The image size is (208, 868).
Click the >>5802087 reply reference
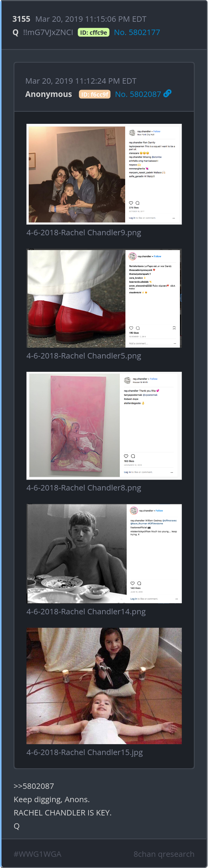(34, 786)
